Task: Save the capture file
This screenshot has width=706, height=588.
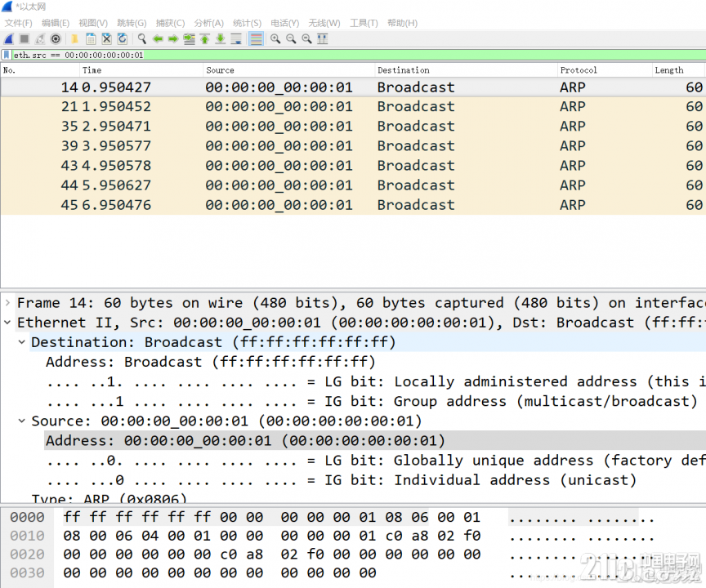Action: click(91, 39)
